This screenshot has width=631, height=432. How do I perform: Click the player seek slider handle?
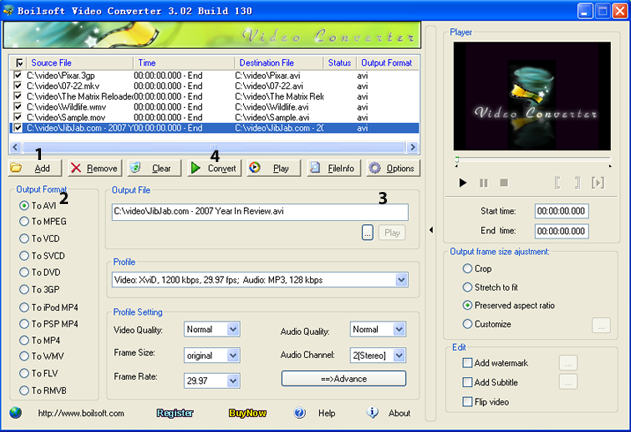tap(457, 159)
